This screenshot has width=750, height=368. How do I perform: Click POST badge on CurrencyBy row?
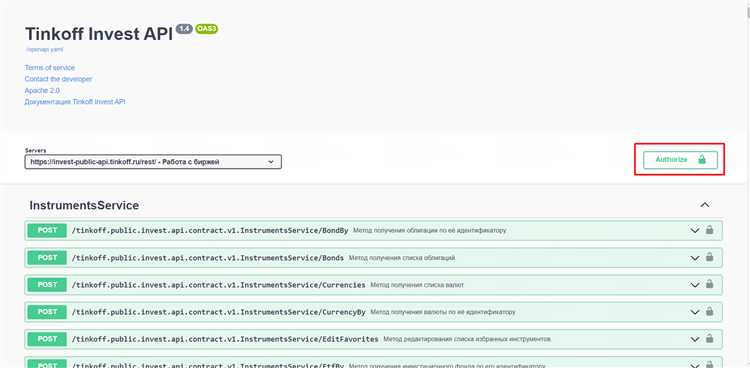pos(47,312)
